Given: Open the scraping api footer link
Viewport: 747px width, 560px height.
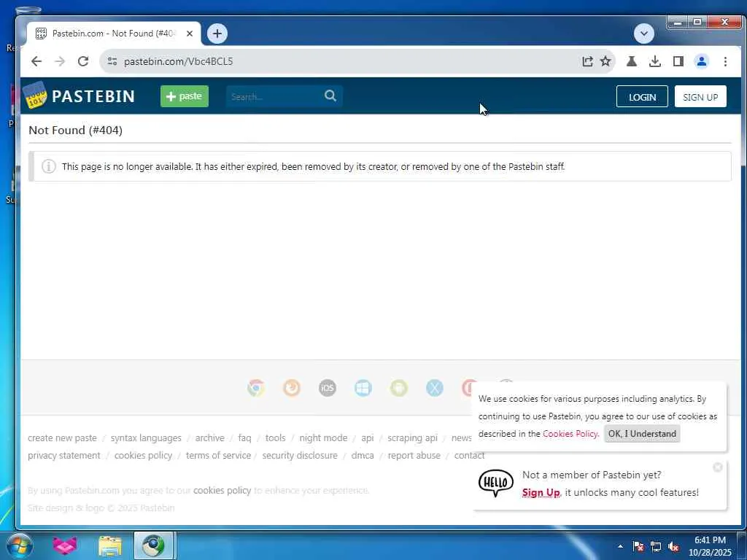Looking at the screenshot, I should tap(413, 437).
